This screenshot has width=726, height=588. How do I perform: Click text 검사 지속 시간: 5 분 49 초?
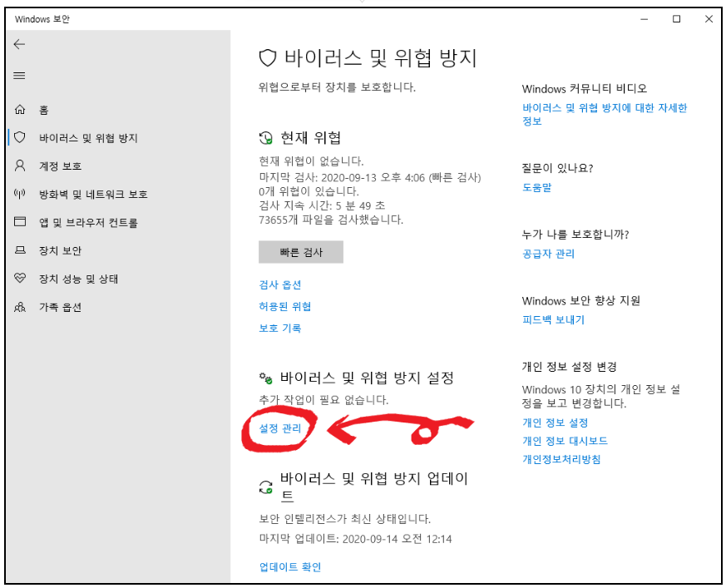323,205
